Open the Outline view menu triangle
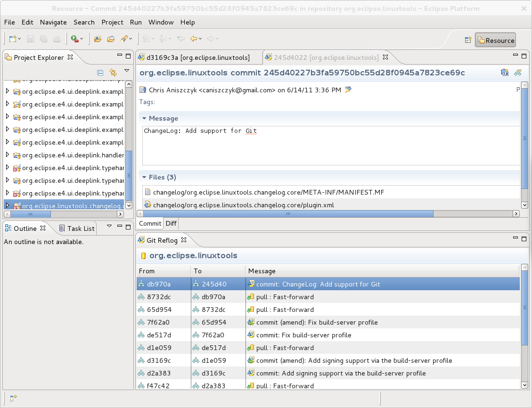The width and height of the screenshot is (532, 408). pos(109,226)
